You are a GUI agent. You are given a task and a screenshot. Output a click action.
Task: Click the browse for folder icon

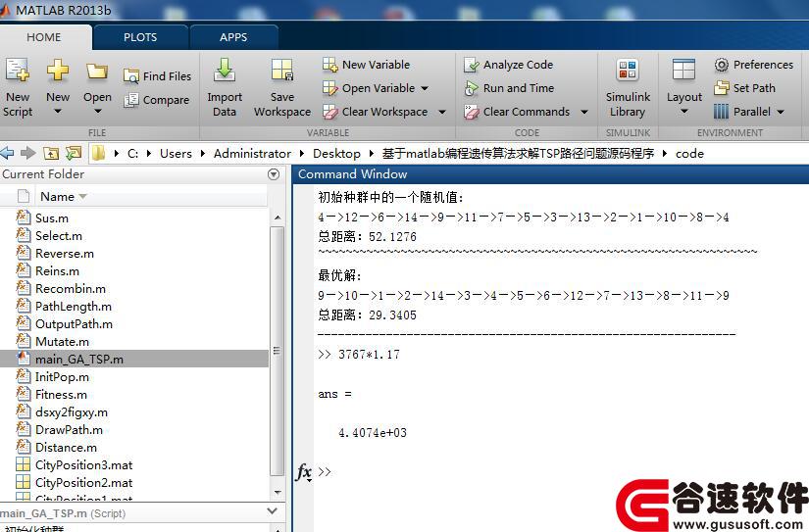tap(74, 153)
